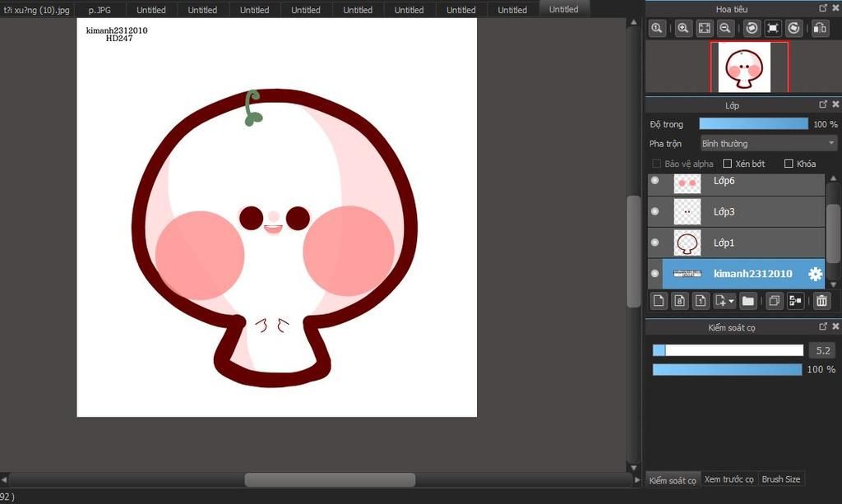
Task: Reset canvas rotation in navigator
Action: (773, 29)
